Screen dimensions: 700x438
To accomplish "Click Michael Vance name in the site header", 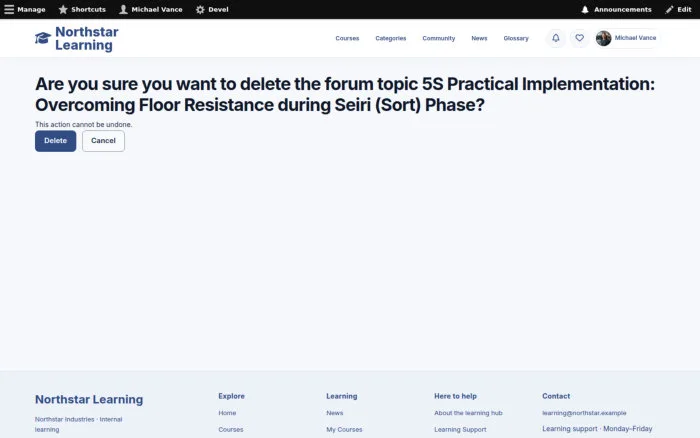I will coord(635,38).
